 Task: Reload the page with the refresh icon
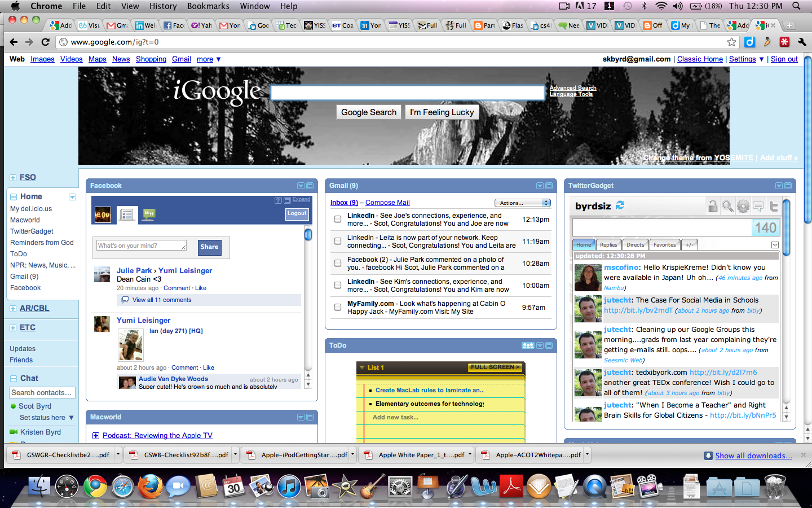(46, 42)
